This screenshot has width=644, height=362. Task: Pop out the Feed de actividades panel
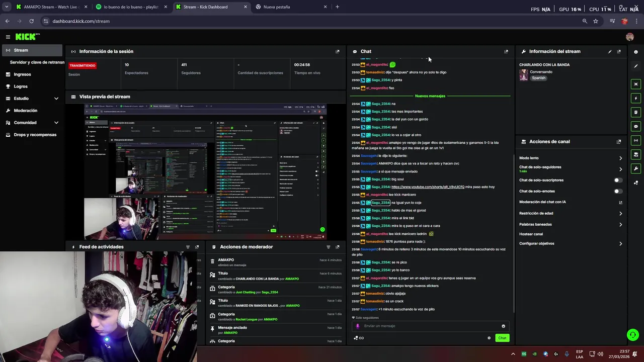point(197,247)
